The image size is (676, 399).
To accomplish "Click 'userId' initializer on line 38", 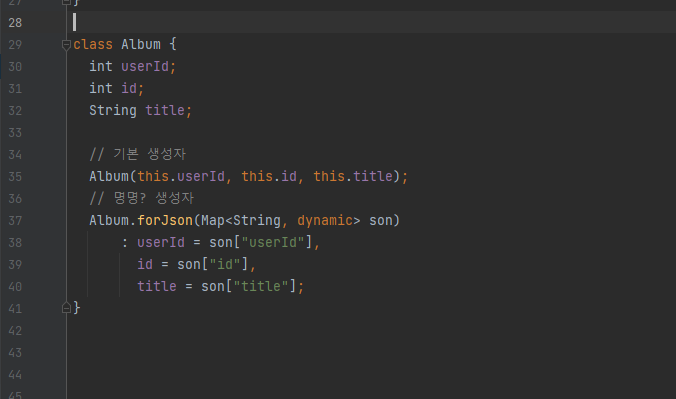I will (x=161, y=242).
